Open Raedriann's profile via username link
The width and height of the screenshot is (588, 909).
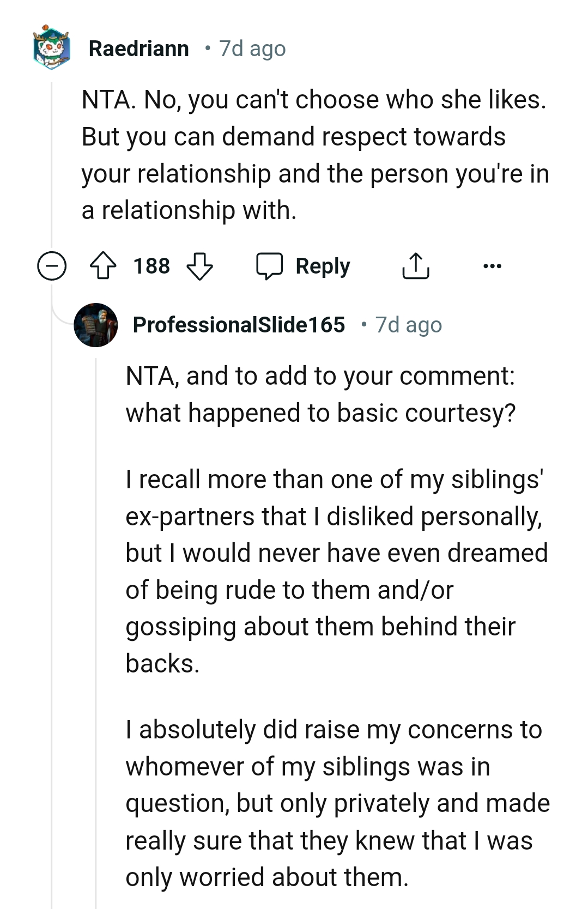(x=138, y=48)
